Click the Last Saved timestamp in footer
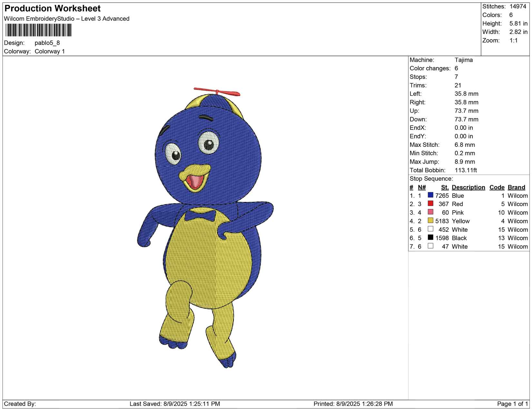This screenshot has height=409, width=532. click(x=175, y=404)
